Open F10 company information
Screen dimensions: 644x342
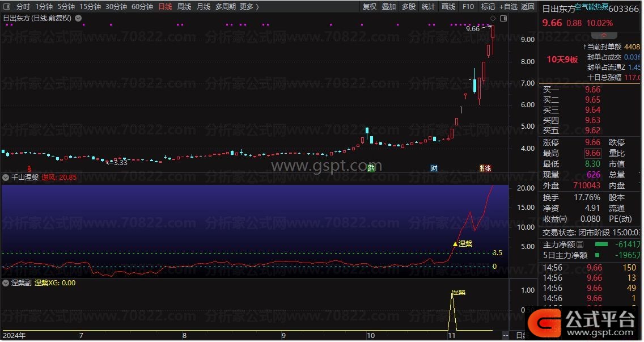[468, 7]
